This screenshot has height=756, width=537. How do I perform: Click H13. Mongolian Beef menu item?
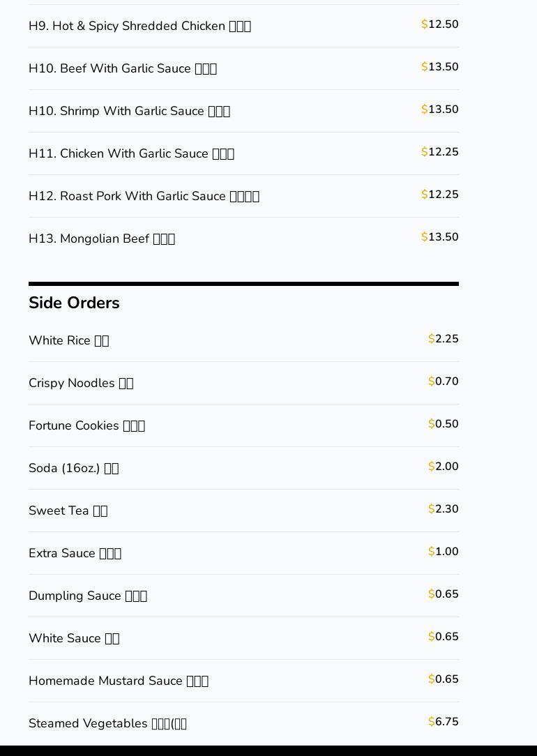pos(102,239)
